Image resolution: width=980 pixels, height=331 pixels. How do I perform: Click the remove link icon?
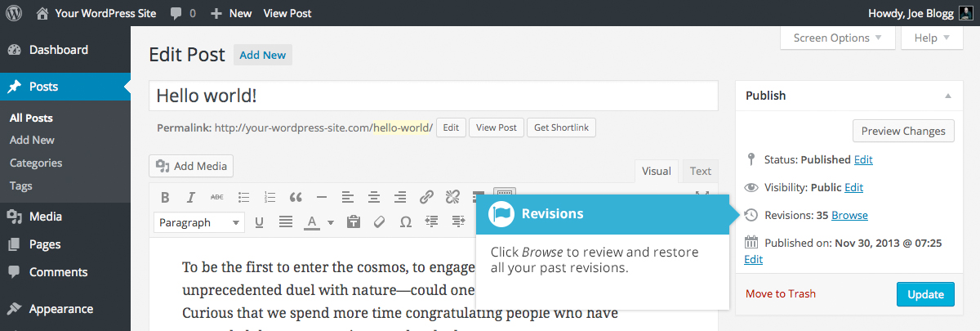tap(452, 197)
